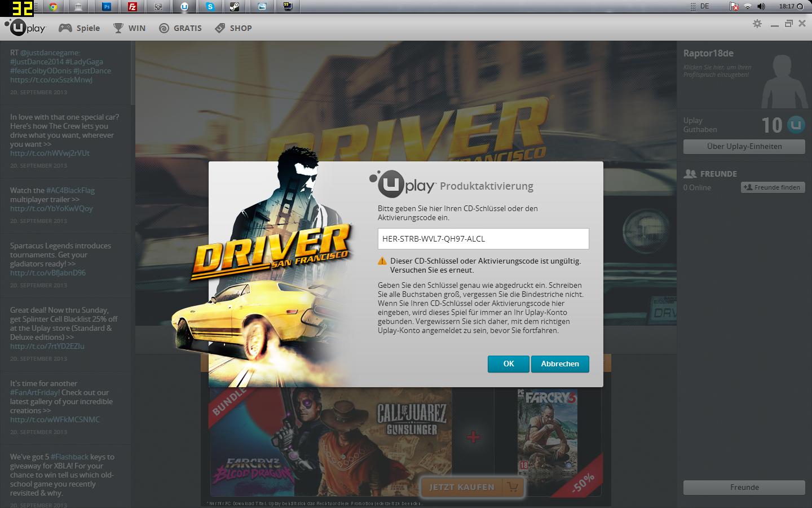The image size is (812, 508).
Task: Cancel activation with Abbrechen button
Action: tap(560, 364)
